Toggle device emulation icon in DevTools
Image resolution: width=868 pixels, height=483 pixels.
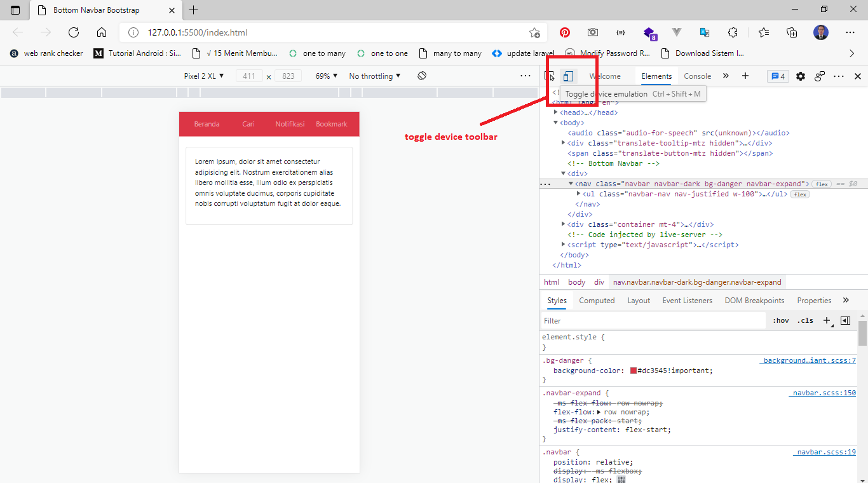click(x=568, y=76)
